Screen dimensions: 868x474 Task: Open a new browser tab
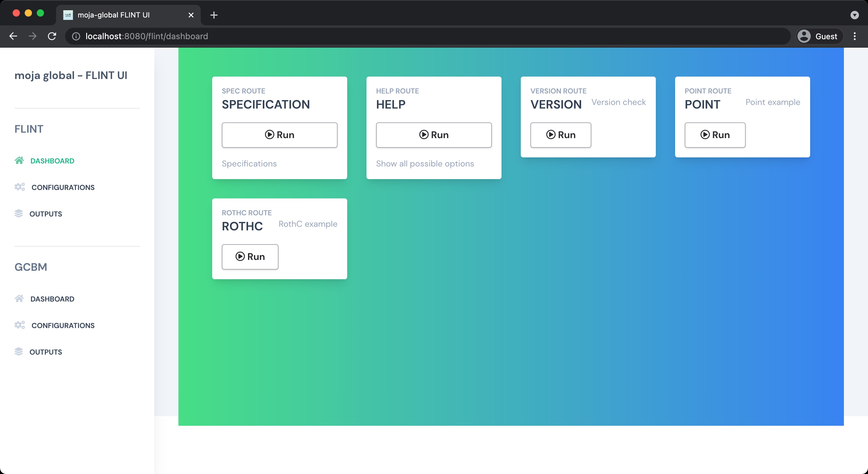214,15
